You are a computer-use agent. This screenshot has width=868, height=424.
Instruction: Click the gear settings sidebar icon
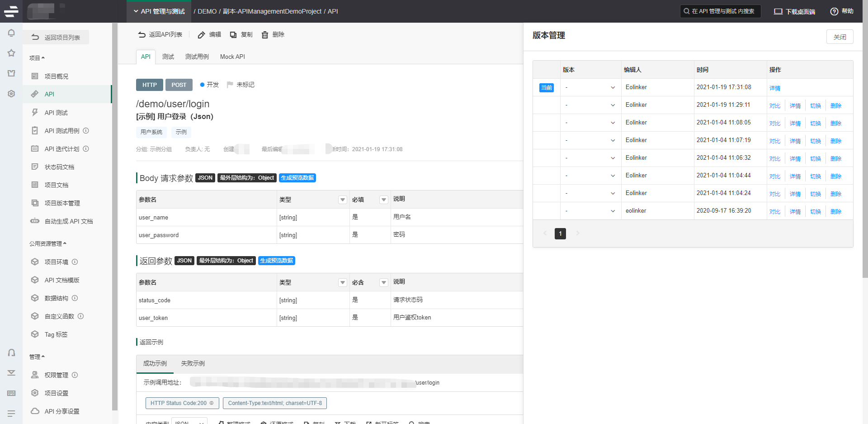[x=11, y=94]
